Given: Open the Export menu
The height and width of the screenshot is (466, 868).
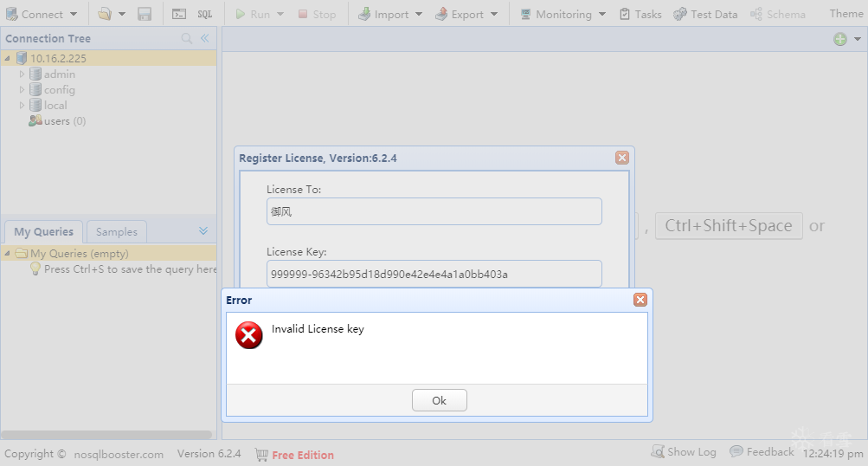Looking at the screenshot, I should (466, 15).
